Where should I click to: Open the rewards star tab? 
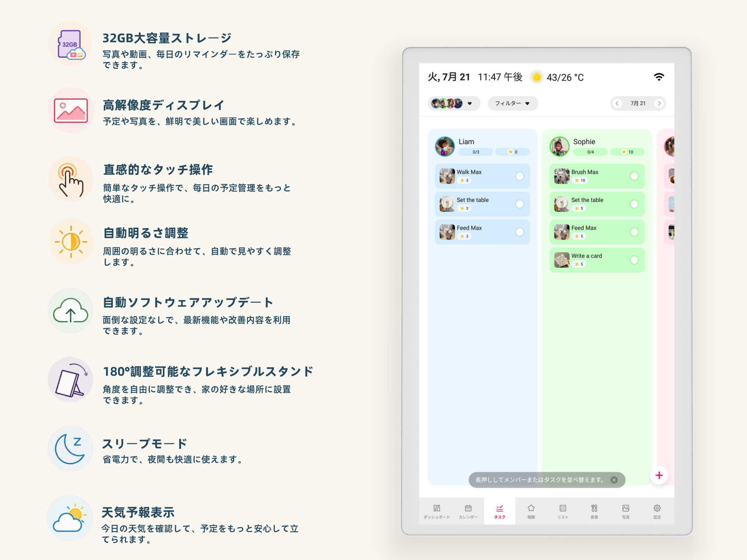coord(531,511)
